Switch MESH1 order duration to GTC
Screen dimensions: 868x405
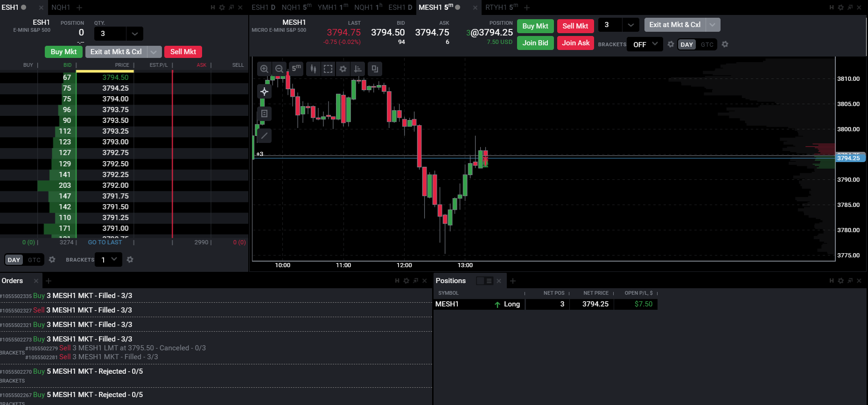point(707,44)
